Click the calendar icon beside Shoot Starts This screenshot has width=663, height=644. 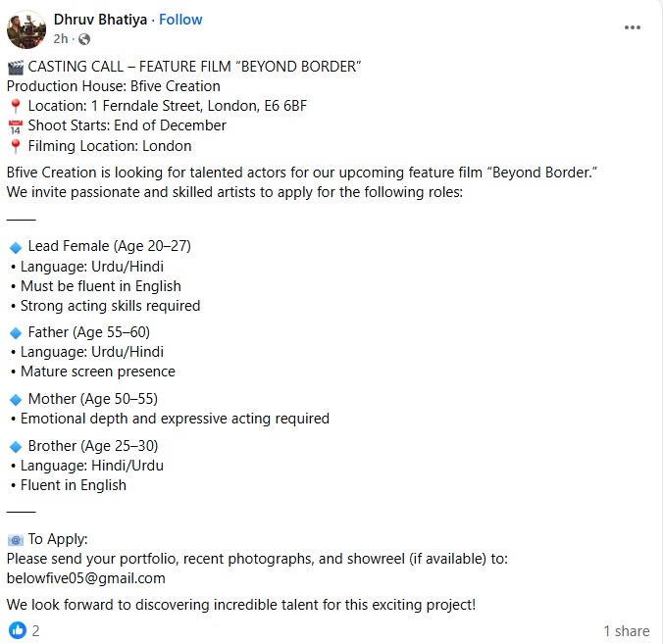click(x=15, y=126)
